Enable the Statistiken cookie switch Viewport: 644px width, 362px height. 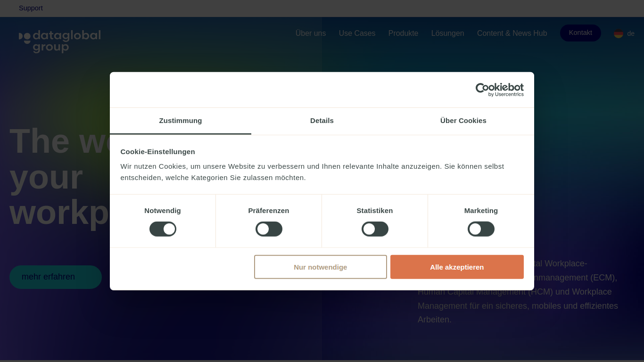point(375,229)
